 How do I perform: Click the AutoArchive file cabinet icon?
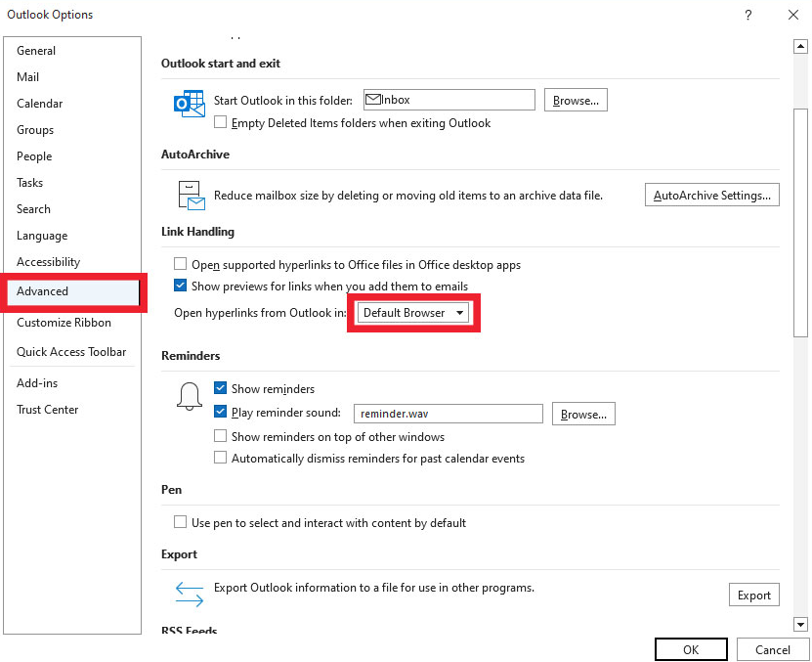(192, 195)
